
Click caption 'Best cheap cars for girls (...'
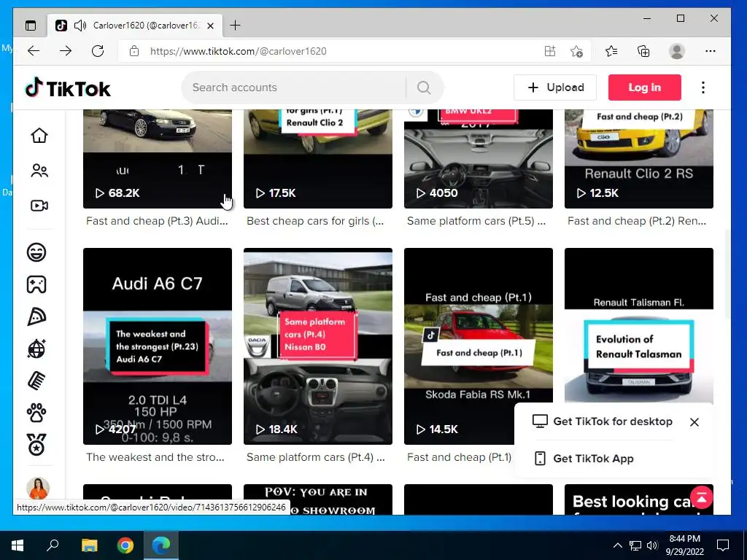tap(315, 221)
